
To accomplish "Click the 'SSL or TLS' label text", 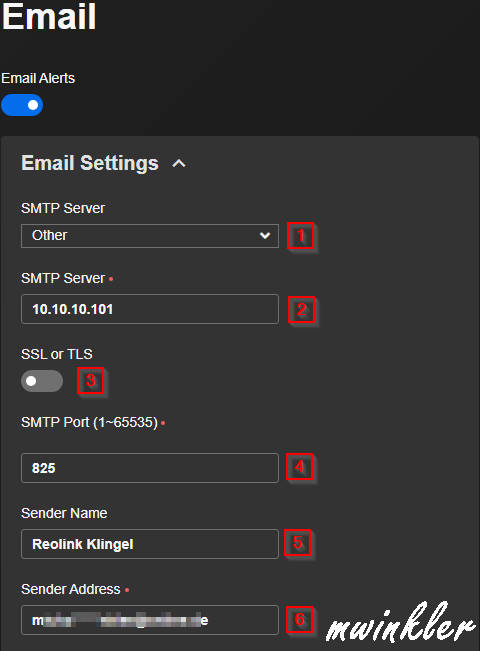I will pos(57,354).
